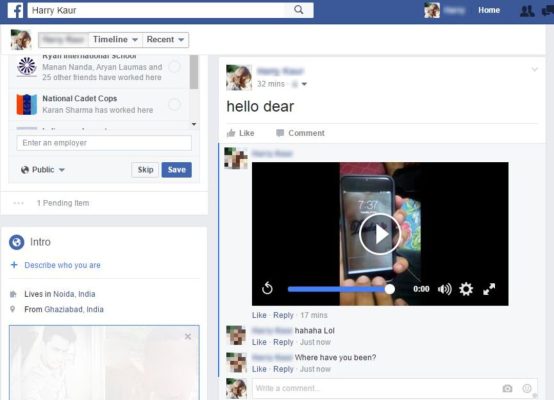
Task: Click the video replay icon
Action: pyautogui.click(x=267, y=288)
